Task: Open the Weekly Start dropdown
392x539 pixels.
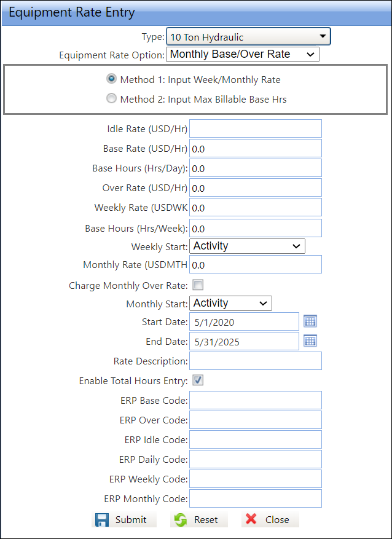Action: click(x=247, y=246)
